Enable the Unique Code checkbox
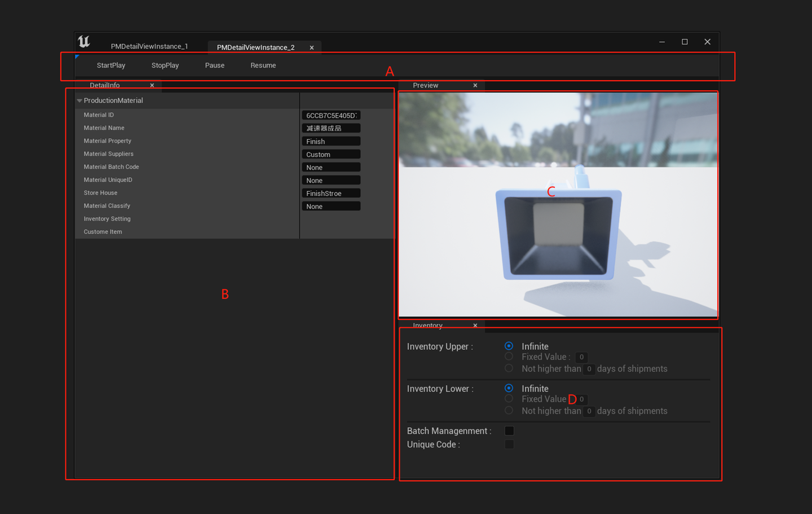Viewport: 812px width, 514px height. pyautogui.click(x=509, y=444)
